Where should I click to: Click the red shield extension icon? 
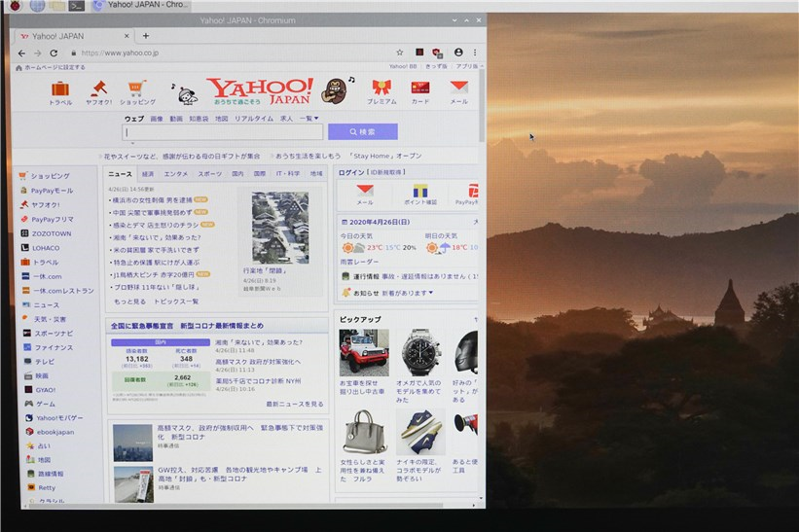click(x=437, y=53)
